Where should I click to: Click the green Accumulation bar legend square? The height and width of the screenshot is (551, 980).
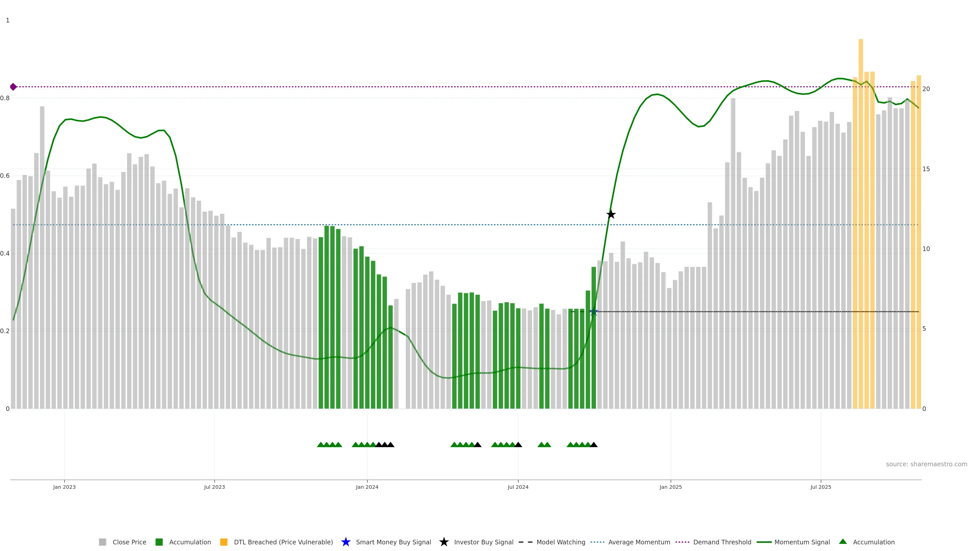click(159, 542)
